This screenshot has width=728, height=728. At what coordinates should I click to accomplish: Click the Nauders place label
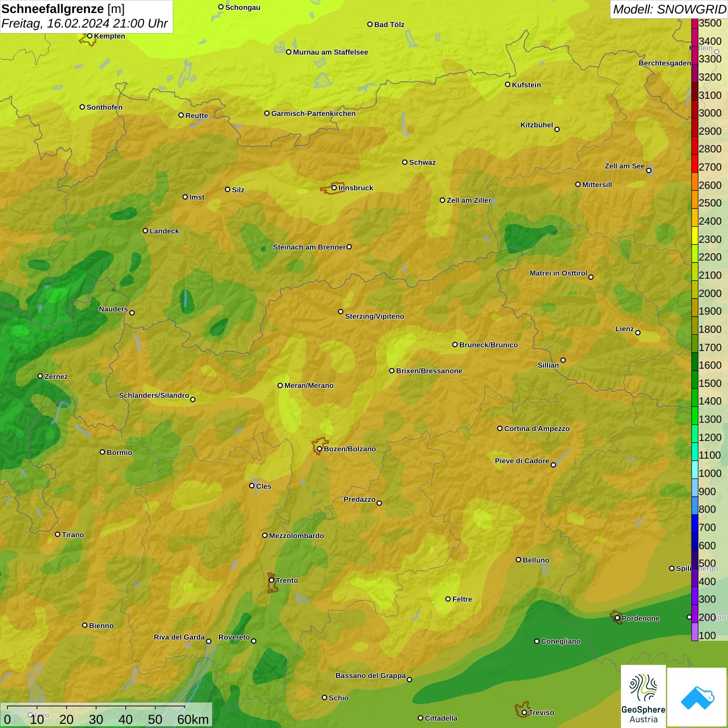click(x=113, y=309)
